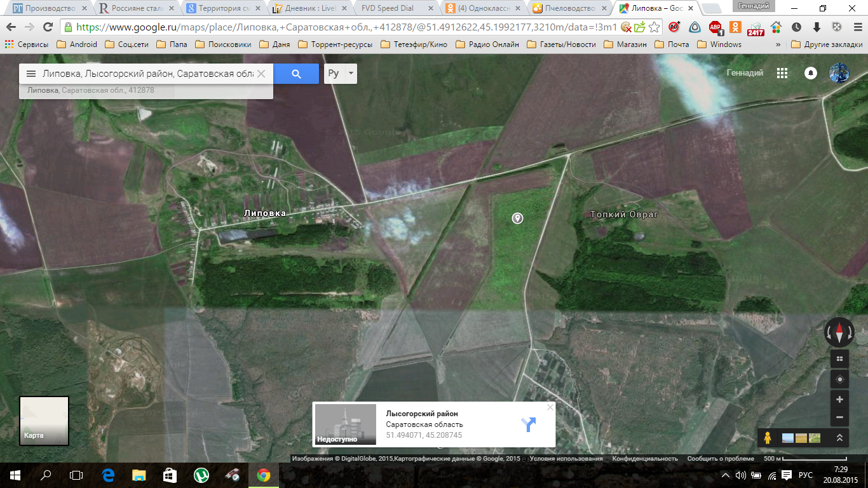This screenshot has height=488, width=868.
Task: Click the blue search magnifier button
Action: pyautogui.click(x=296, y=74)
